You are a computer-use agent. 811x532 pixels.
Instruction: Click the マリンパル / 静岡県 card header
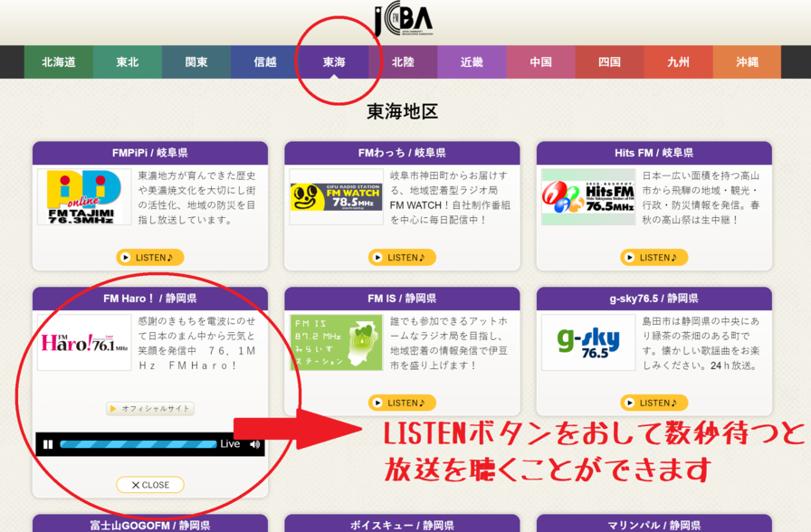pos(654,524)
